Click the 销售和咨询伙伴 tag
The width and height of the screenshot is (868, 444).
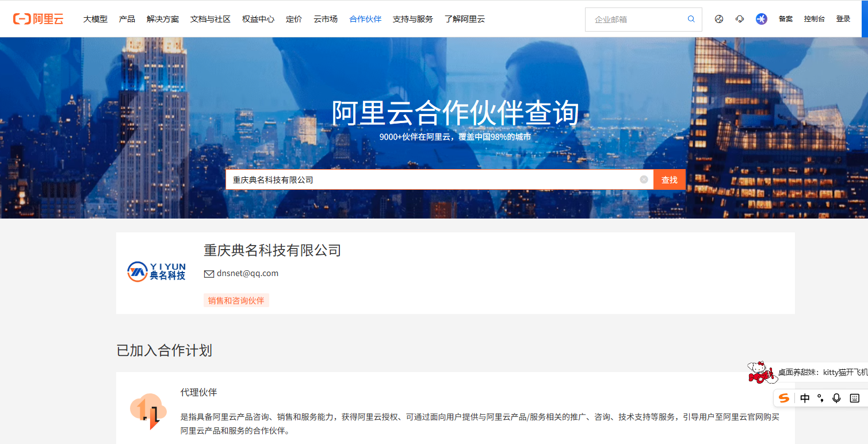[x=236, y=300]
